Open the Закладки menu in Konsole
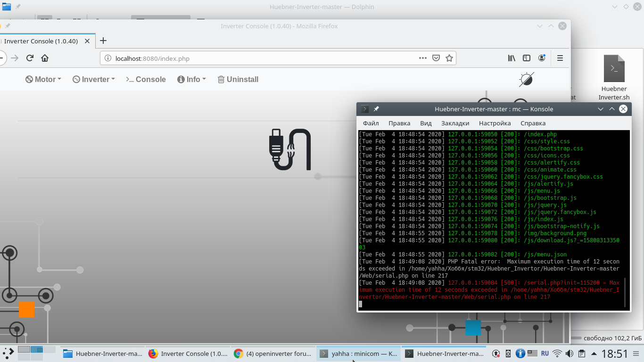The height and width of the screenshot is (362, 644). point(455,123)
